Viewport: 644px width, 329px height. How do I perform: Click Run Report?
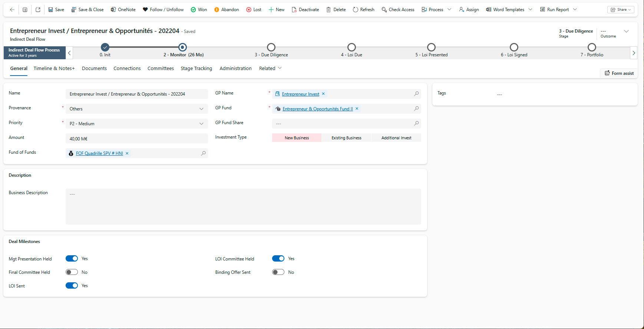[554, 10]
